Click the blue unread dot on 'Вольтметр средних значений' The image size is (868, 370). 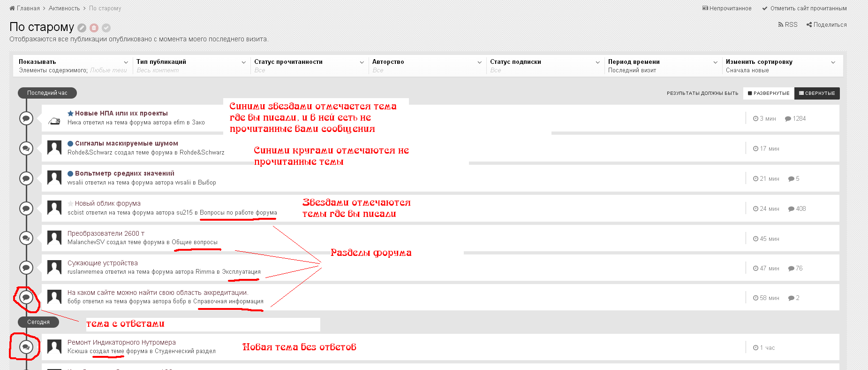tap(70, 174)
